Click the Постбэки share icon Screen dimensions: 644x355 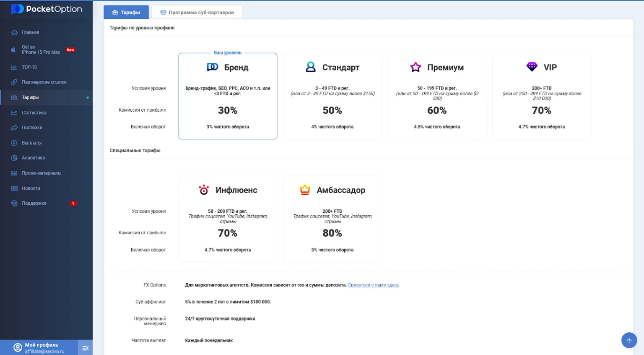(x=14, y=128)
